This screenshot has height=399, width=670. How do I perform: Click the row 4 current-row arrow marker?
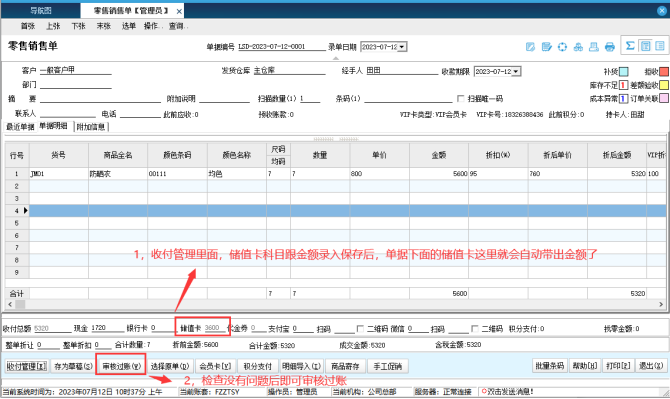[x=26, y=210]
